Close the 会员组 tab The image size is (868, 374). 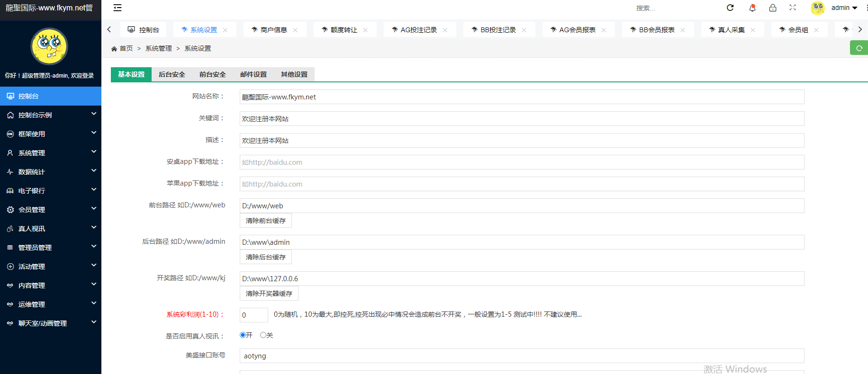(x=816, y=30)
